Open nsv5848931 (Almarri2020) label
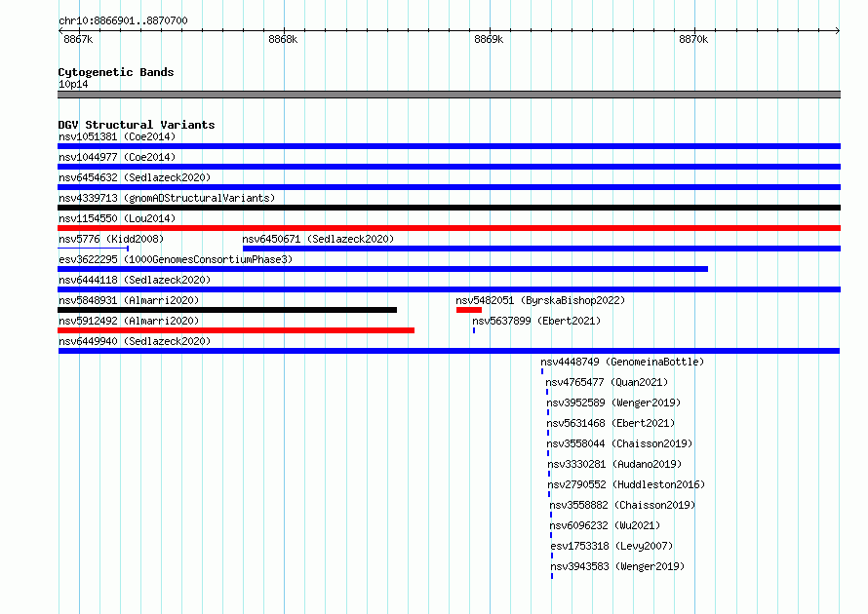 pyautogui.click(x=129, y=300)
